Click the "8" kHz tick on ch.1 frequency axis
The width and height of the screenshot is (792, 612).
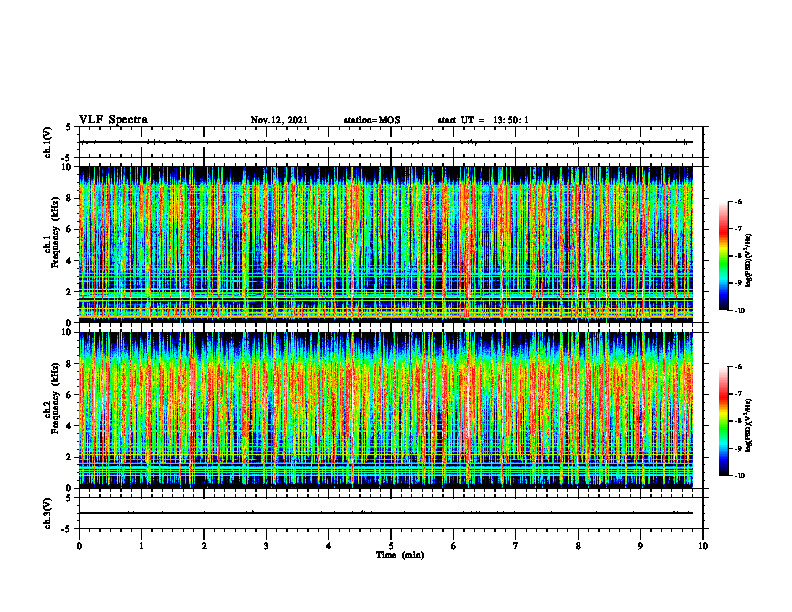pyautogui.click(x=71, y=198)
